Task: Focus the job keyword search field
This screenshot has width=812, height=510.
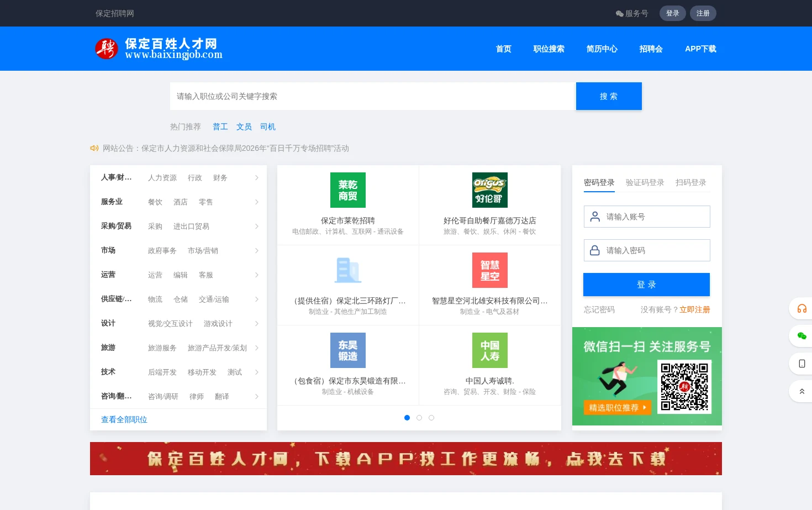Action: coord(373,96)
